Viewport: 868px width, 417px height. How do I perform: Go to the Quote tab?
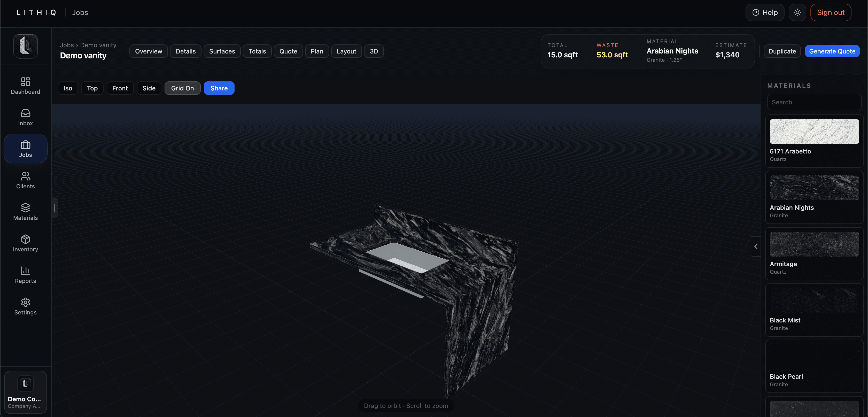tap(288, 51)
